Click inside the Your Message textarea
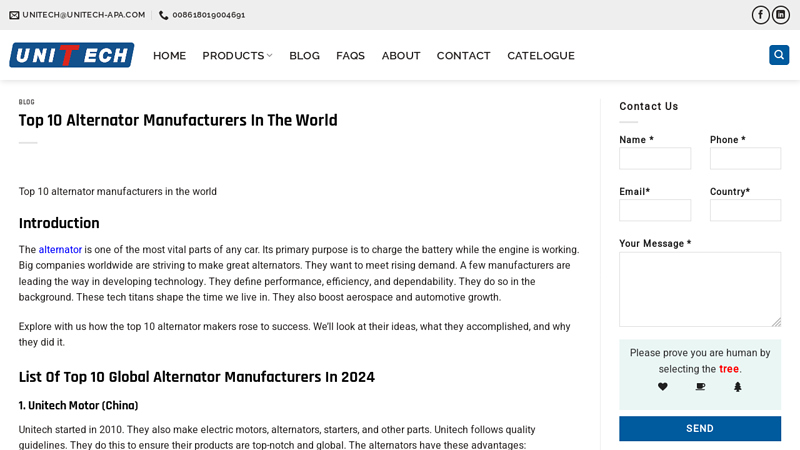This screenshot has width=800, height=450. click(700, 289)
